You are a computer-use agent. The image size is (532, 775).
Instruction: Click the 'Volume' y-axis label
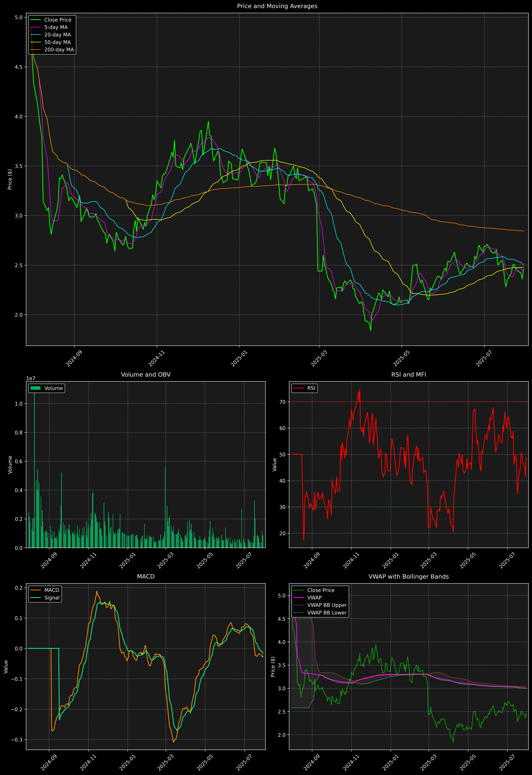click(10, 464)
